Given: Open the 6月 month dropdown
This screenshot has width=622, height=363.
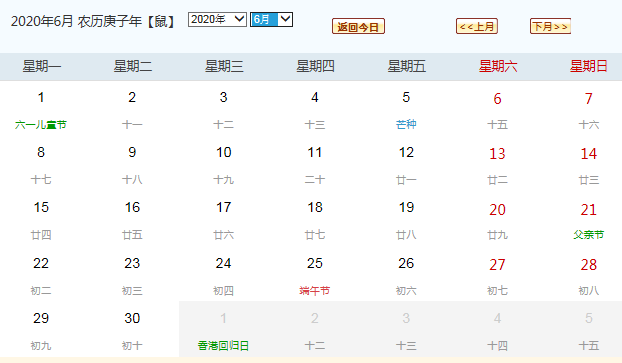Looking at the screenshot, I should (x=271, y=19).
